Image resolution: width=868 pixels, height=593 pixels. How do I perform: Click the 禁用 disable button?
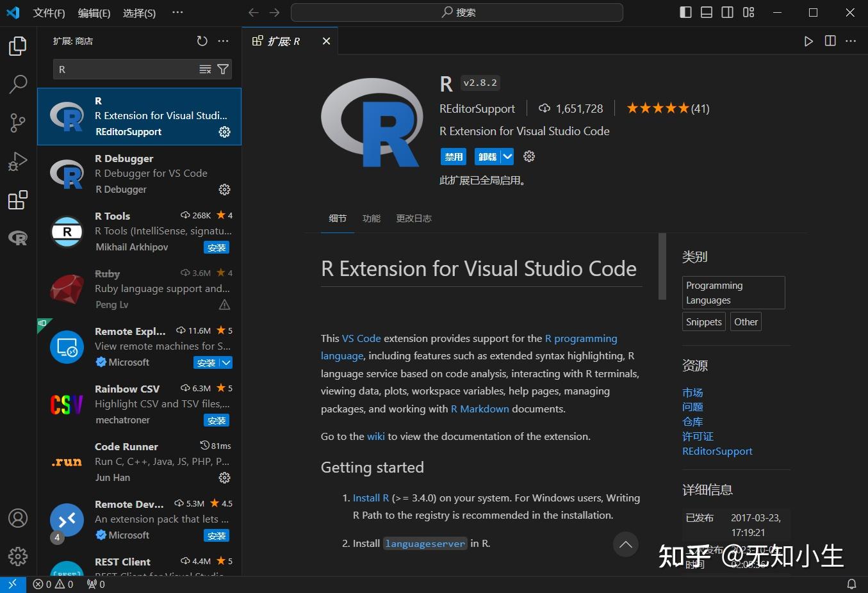pyautogui.click(x=454, y=156)
